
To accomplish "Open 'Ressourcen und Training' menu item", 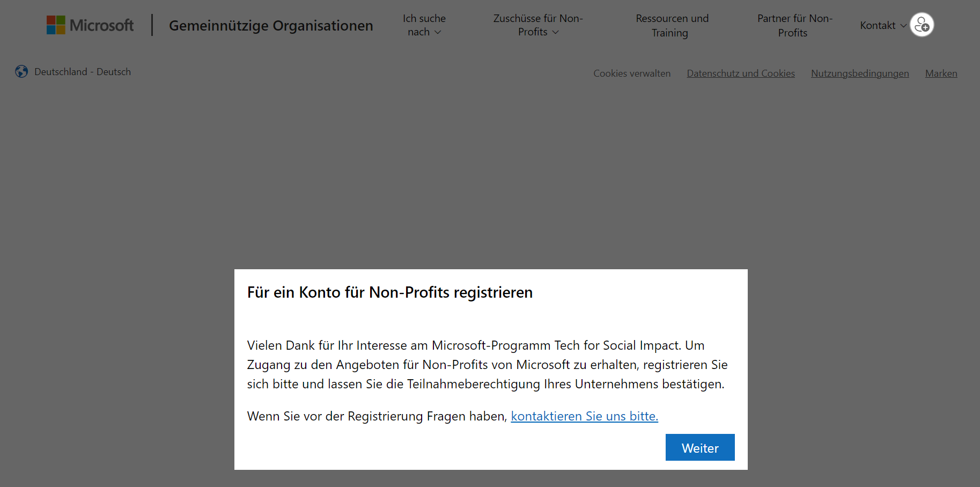I will click(x=672, y=25).
